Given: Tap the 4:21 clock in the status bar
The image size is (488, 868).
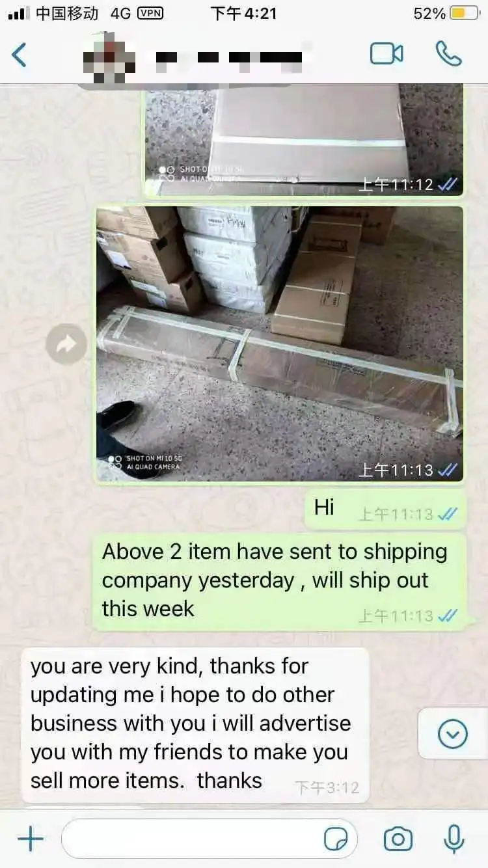Looking at the screenshot, I should click(x=244, y=13).
